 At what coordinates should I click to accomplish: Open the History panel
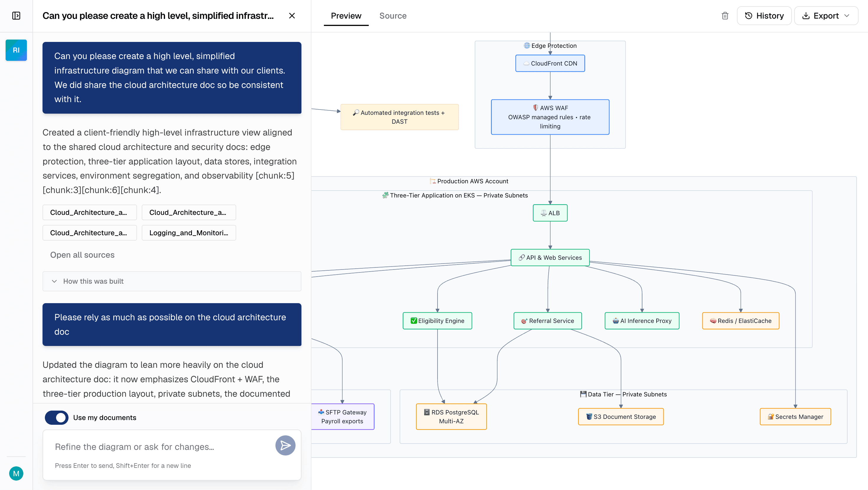(764, 16)
